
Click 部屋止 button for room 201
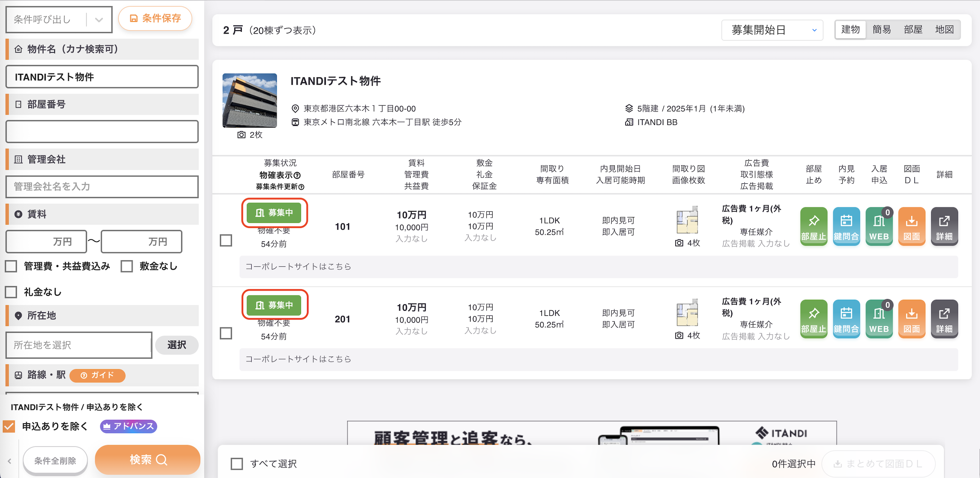coord(813,319)
